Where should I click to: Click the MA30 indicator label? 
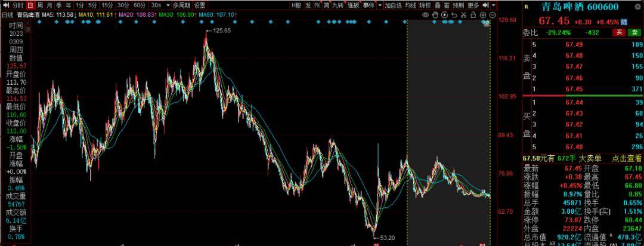click(x=178, y=15)
